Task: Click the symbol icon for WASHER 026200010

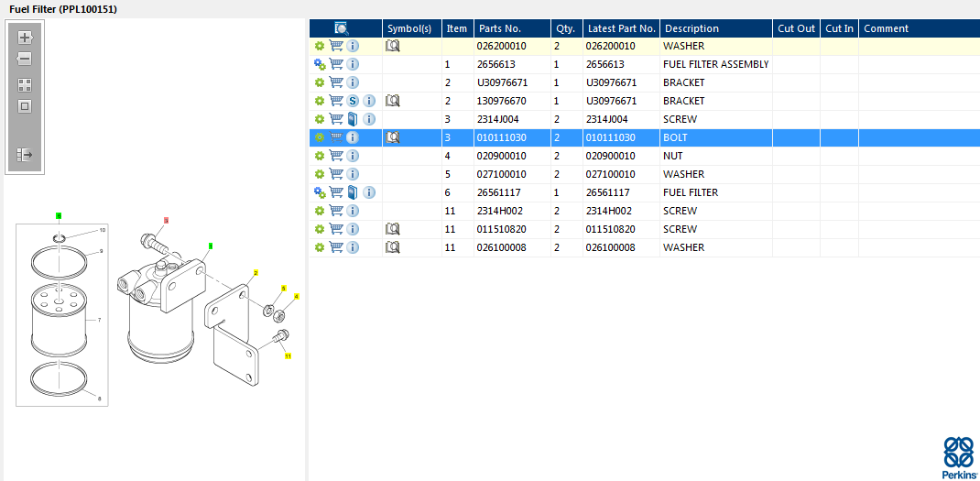Action: tap(393, 46)
